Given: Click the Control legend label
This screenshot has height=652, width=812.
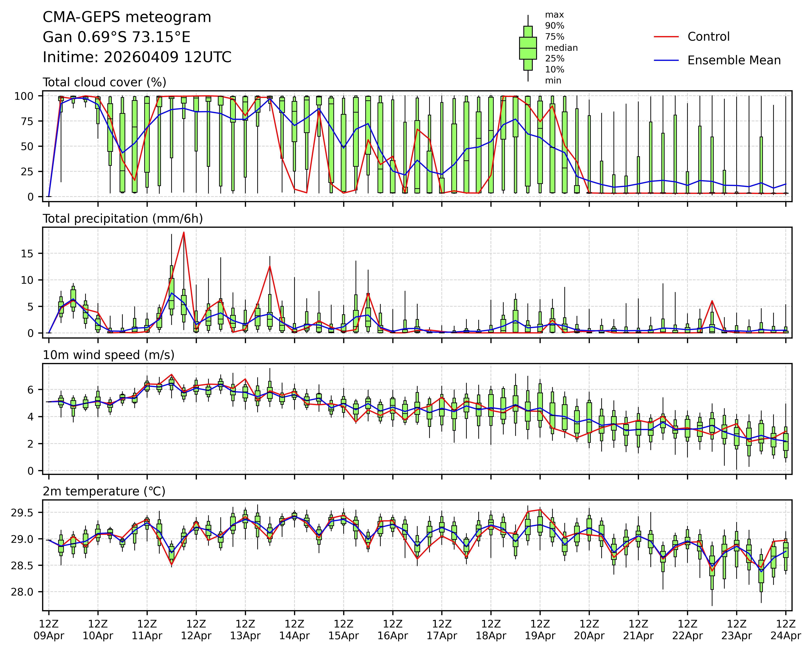Looking at the screenshot, I should click(x=708, y=37).
